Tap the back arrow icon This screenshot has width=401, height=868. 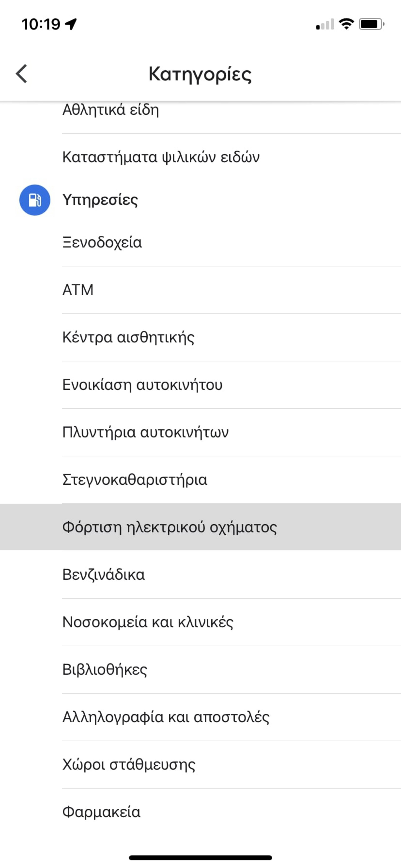(x=22, y=74)
